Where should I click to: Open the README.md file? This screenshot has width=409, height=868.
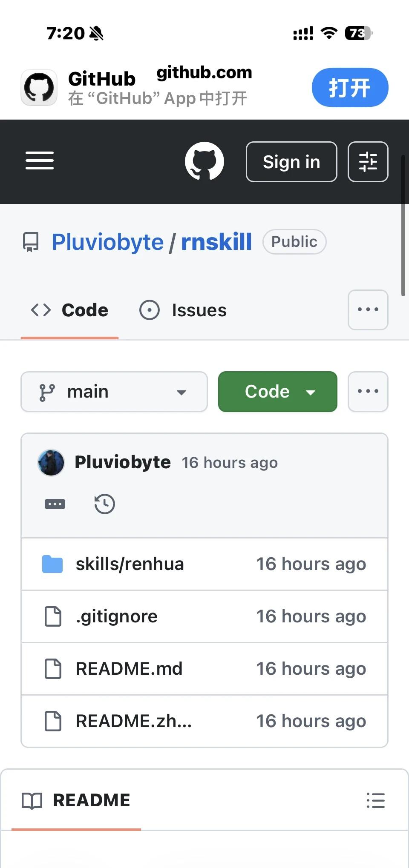click(x=129, y=669)
